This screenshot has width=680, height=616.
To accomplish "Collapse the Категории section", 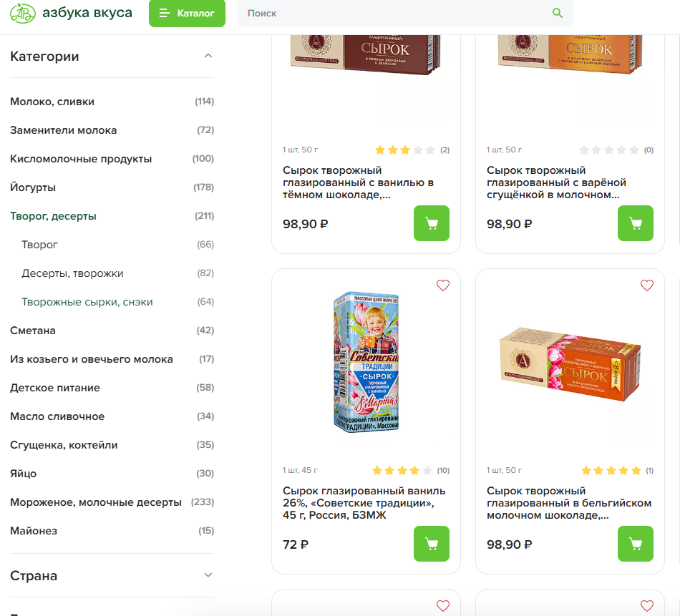I will (x=208, y=56).
